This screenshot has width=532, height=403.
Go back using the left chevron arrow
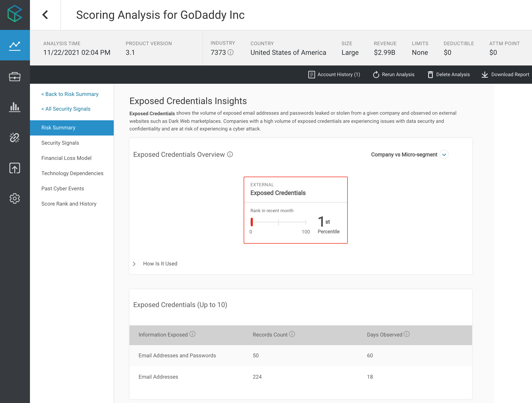(45, 15)
